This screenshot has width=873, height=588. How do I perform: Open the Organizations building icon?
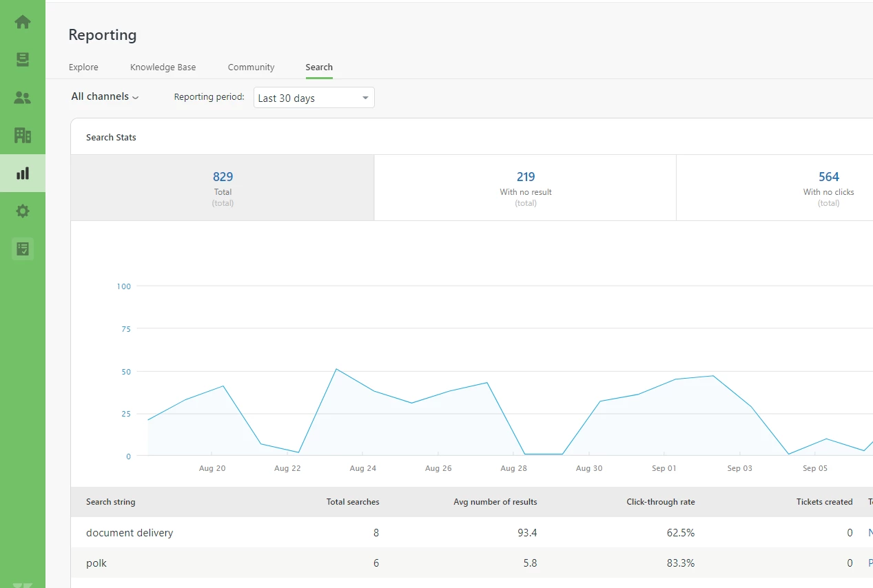point(23,135)
